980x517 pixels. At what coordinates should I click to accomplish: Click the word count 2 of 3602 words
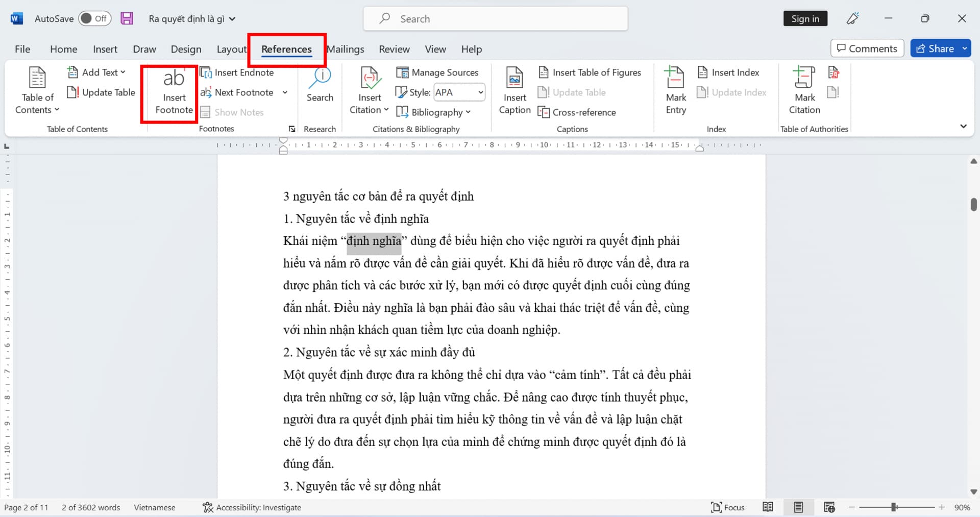point(91,507)
